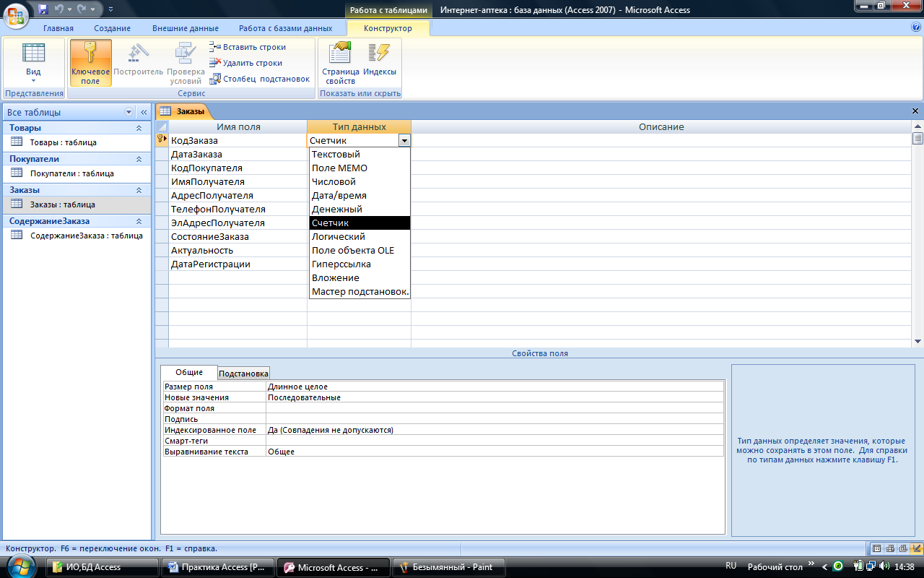Collapse the Покупатели group
924x578 pixels.
139,159
